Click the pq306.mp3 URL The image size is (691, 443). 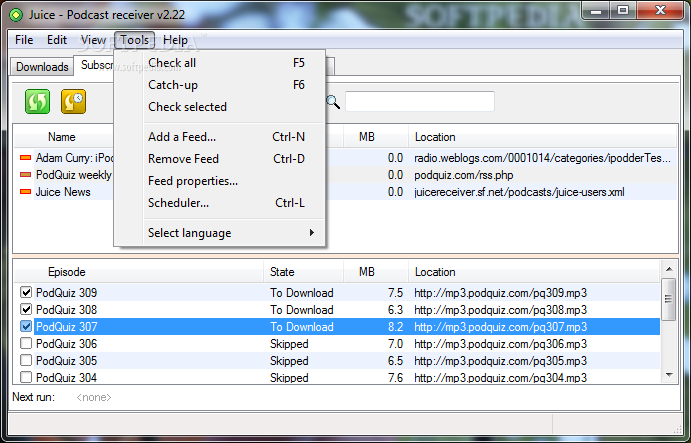(x=500, y=344)
